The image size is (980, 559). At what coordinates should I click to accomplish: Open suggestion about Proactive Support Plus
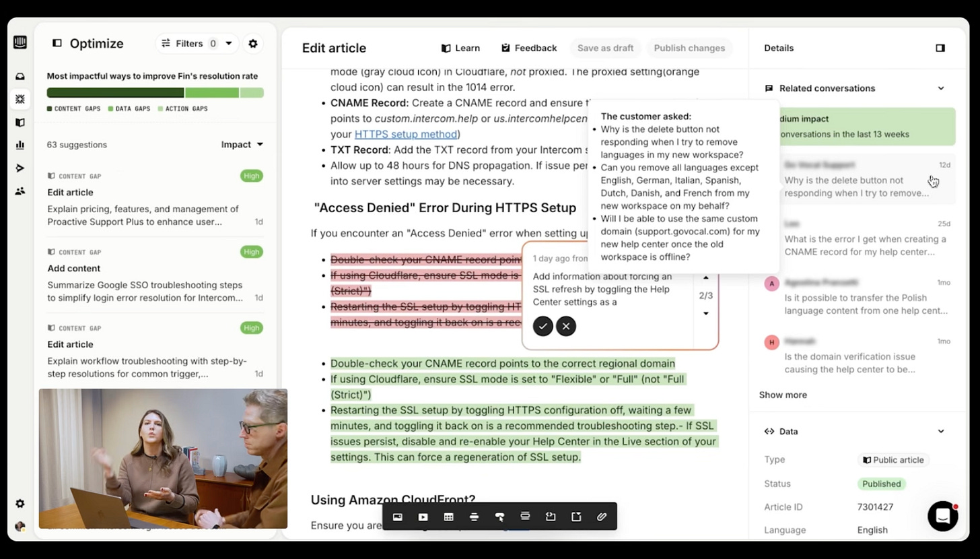click(155, 199)
